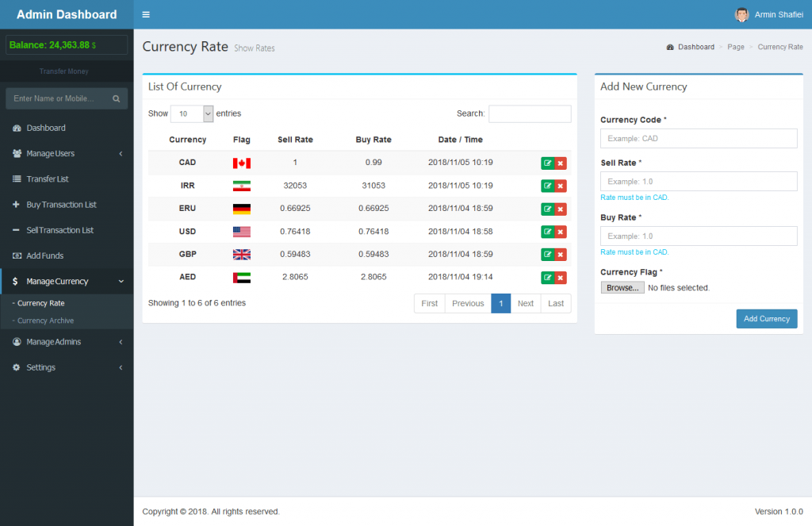Collapse the Manage Currency menu
812x526 pixels.
click(67, 282)
